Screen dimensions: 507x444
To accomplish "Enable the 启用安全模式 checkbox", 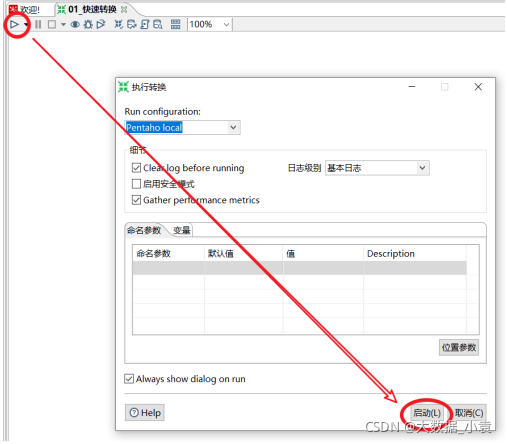I will tap(136, 184).
